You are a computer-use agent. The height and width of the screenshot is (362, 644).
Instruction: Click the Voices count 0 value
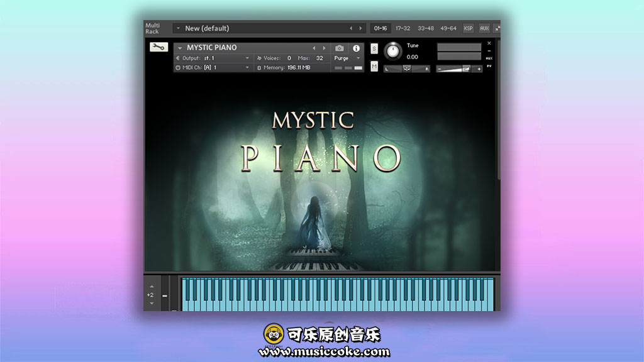coord(289,58)
